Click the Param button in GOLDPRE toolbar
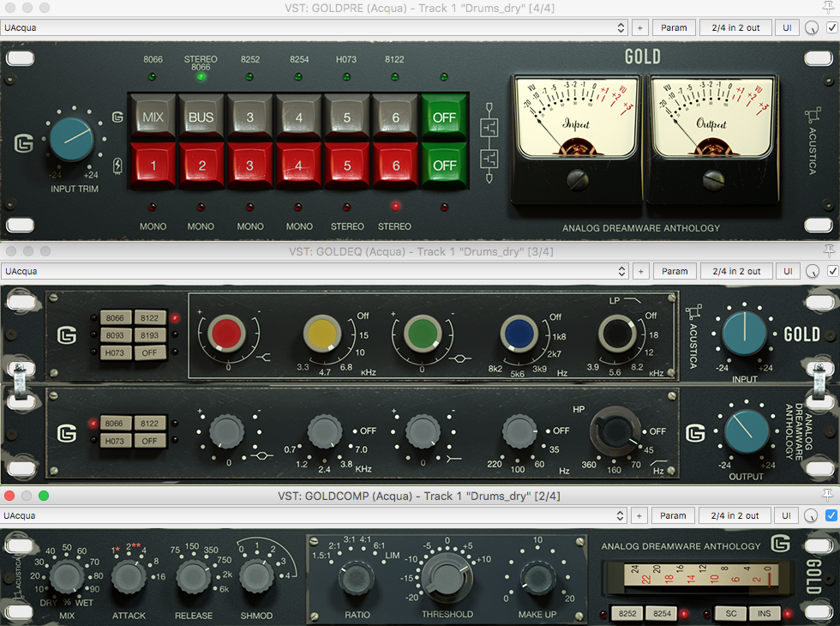840x626 pixels. pyautogui.click(x=674, y=27)
